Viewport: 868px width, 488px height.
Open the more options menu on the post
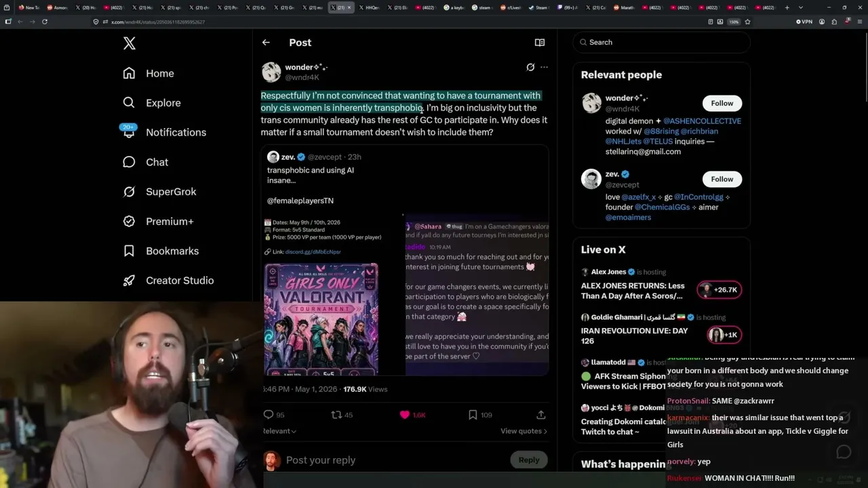pos(544,67)
